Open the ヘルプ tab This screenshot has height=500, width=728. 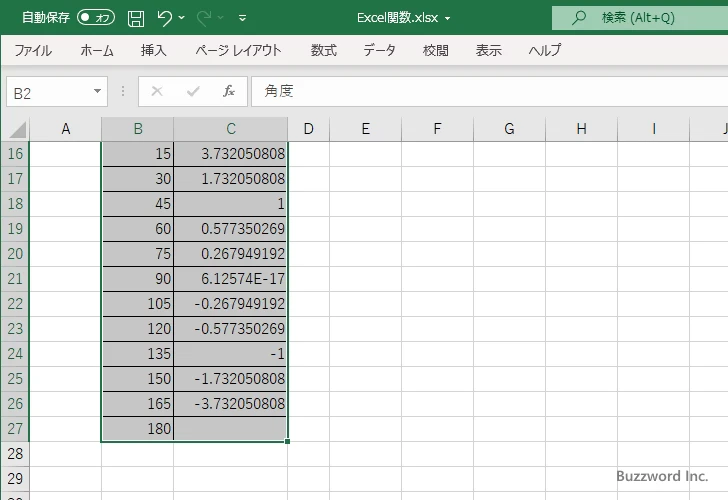[545, 50]
